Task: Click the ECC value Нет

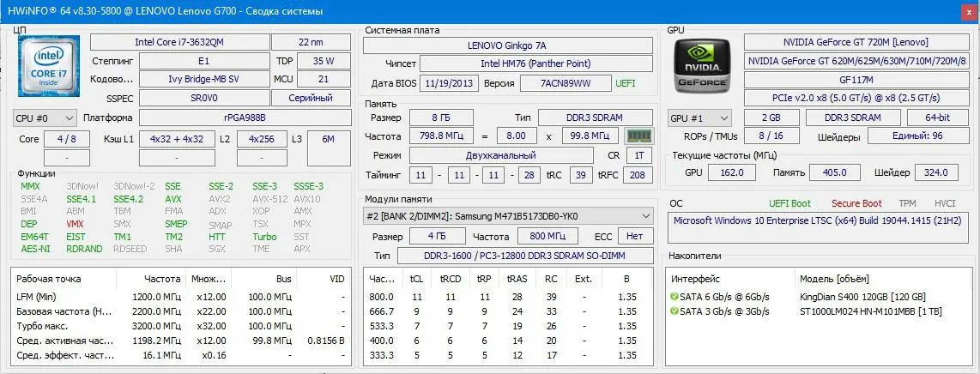Action: (636, 237)
